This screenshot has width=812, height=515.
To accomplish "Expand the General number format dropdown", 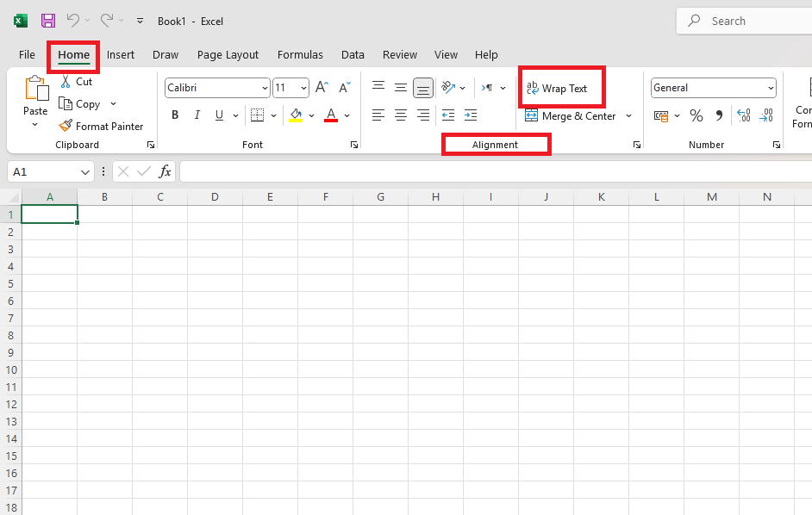I will [x=770, y=88].
